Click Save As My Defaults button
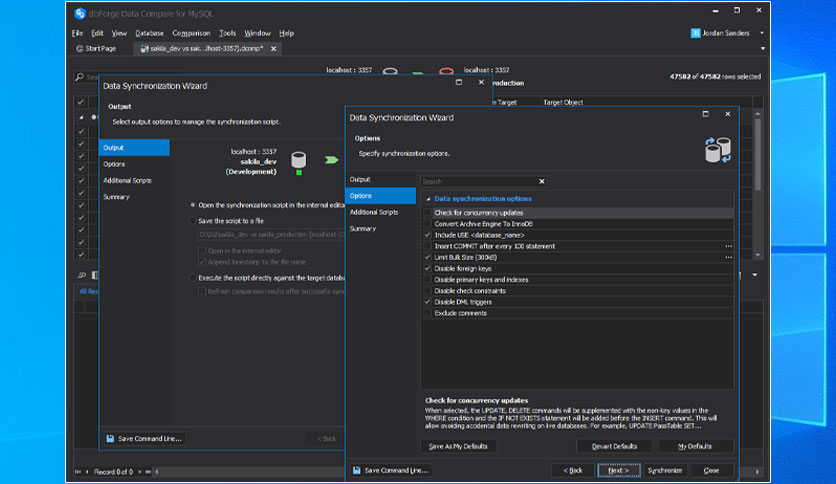The width and height of the screenshot is (836, 484). point(459,446)
